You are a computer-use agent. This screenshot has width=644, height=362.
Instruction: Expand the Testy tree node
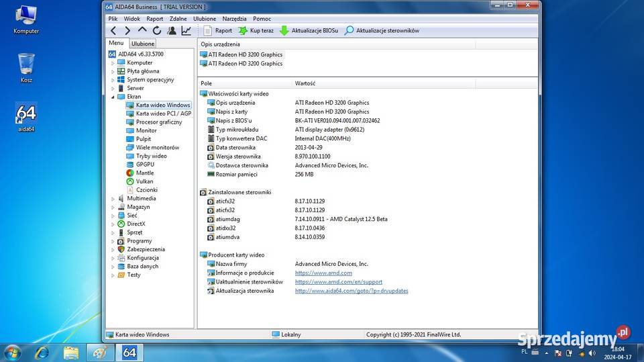(113, 275)
